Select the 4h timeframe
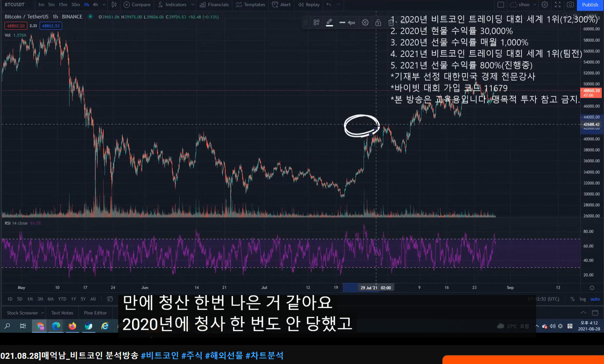The width and height of the screenshot is (604, 364). click(95, 5)
